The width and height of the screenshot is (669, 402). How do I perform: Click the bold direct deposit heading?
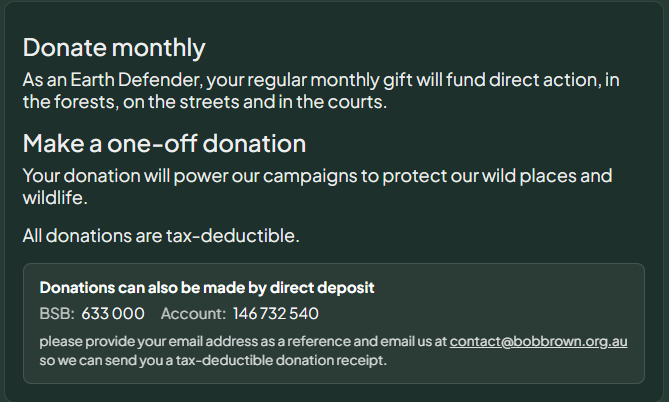[207, 288]
